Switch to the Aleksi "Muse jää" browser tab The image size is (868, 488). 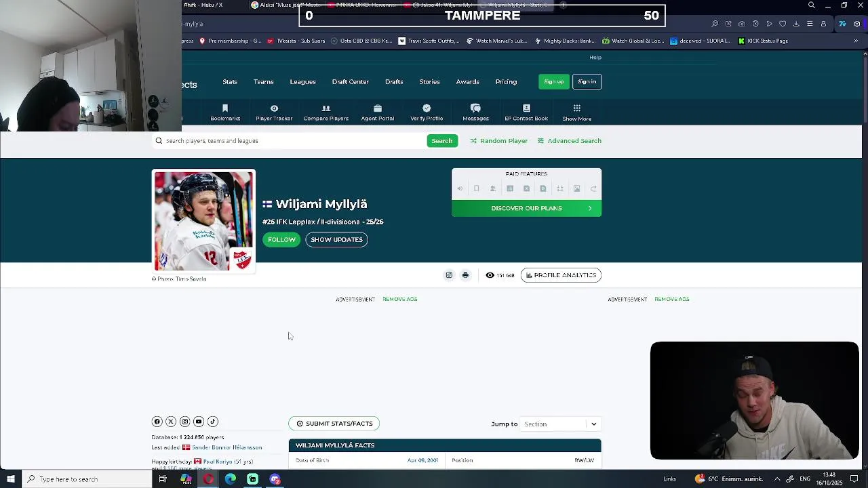pos(286,5)
